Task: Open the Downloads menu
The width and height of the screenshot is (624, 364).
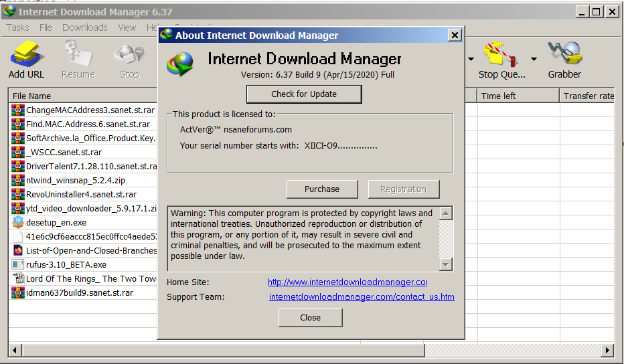Action: click(85, 27)
